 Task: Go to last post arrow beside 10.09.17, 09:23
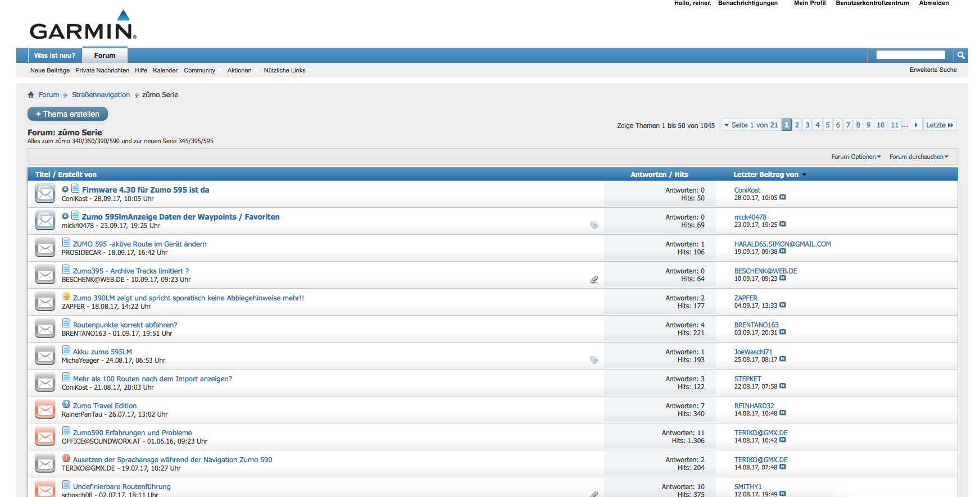tap(783, 278)
